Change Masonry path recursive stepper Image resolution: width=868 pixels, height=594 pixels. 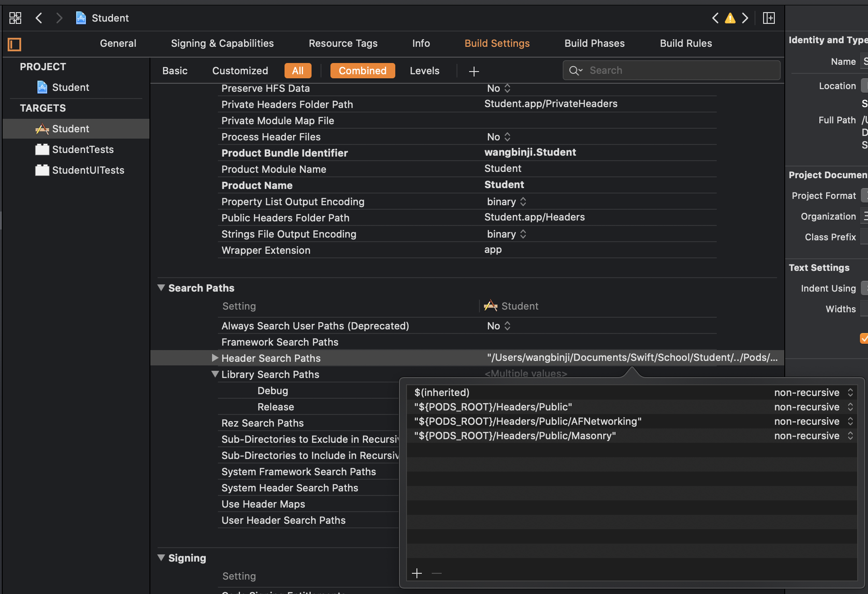coord(850,436)
